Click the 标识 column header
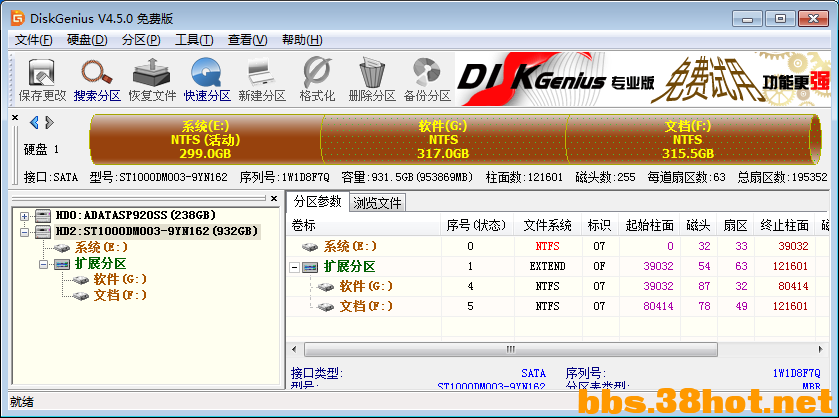Viewport: 839px width, 418px height. tap(599, 226)
